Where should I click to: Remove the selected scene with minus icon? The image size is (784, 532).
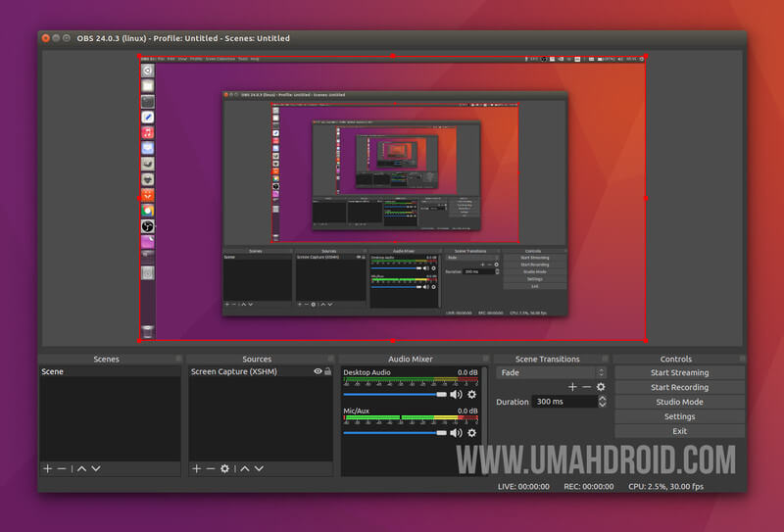[62, 468]
